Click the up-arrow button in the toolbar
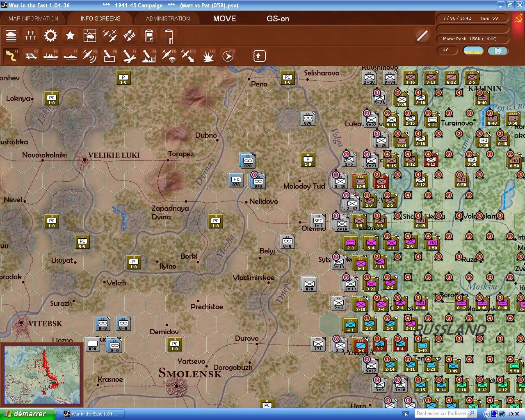 259,56
